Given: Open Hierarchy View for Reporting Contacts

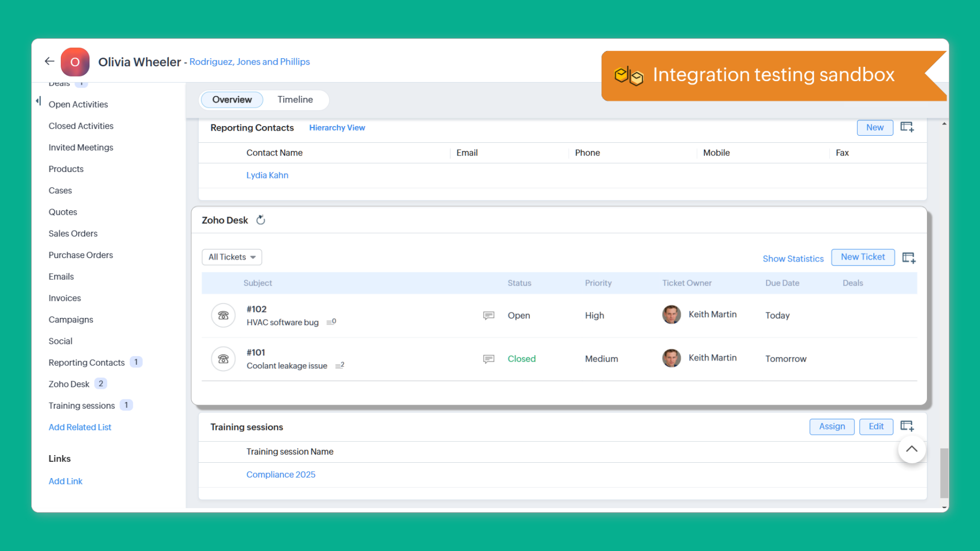Looking at the screenshot, I should click(337, 128).
